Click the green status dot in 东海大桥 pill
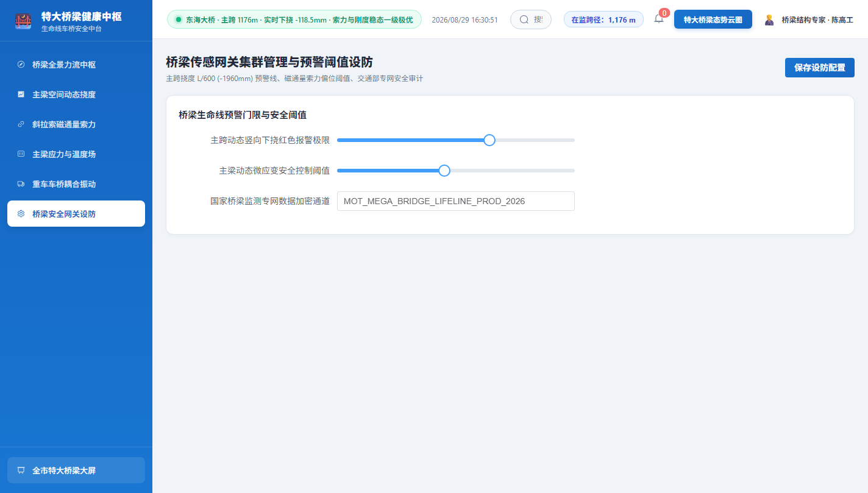Screen dimensions: 868x493 179,20
